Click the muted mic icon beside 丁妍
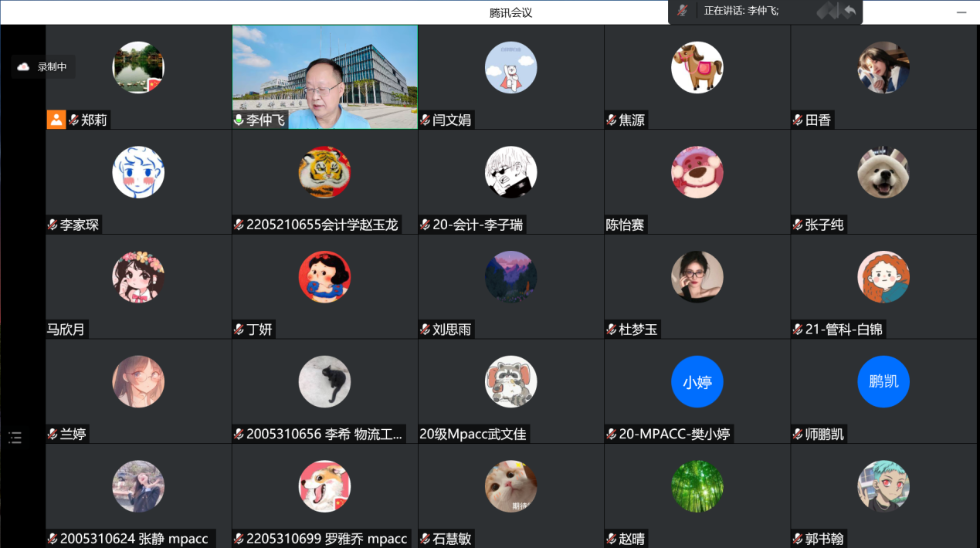Image resolution: width=980 pixels, height=548 pixels. [x=239, y=330]
